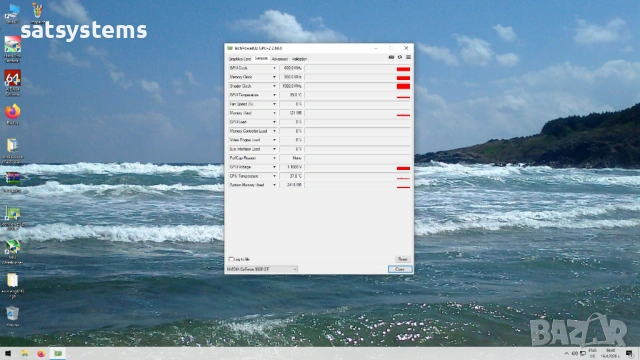Click the GPU-Z refresh icon
640x360 pixels.
400,57
